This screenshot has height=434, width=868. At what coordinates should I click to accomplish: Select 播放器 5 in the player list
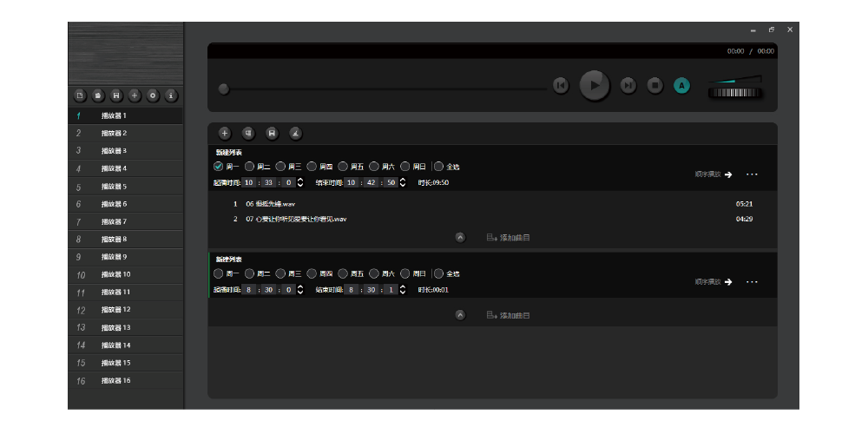114,187
